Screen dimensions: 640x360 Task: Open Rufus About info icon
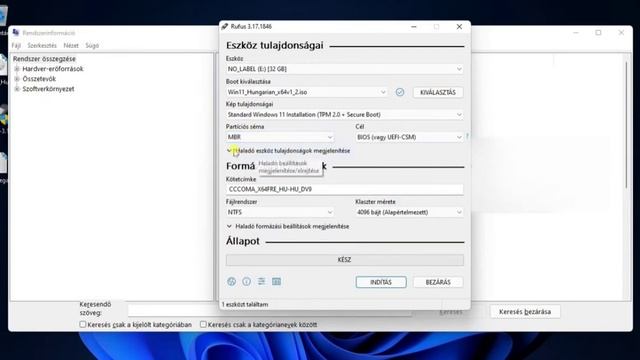[x=247, y=281]
